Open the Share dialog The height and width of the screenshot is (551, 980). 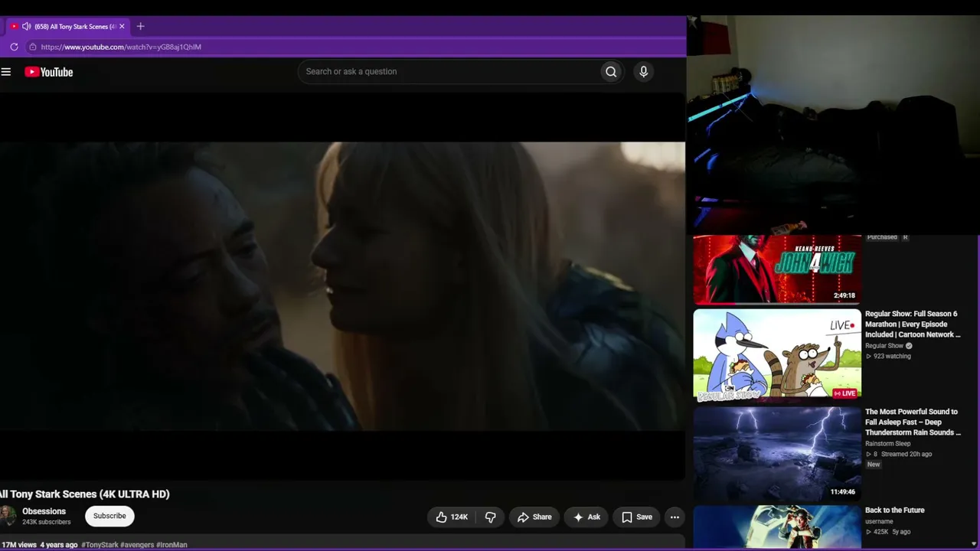pyautogui.click(x=534, y=517)
